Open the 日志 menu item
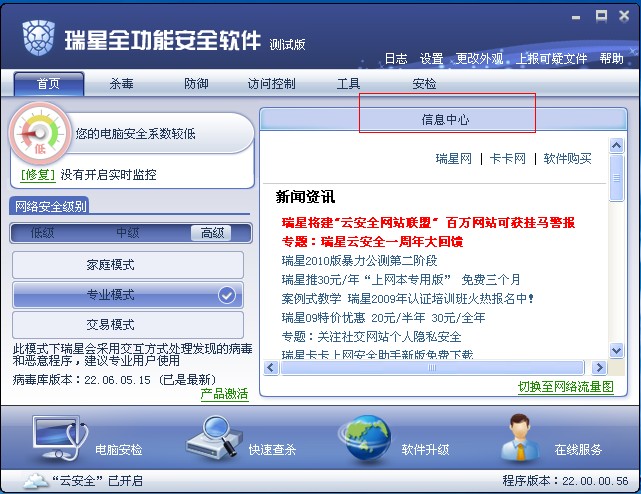 (x=396, y=59)
